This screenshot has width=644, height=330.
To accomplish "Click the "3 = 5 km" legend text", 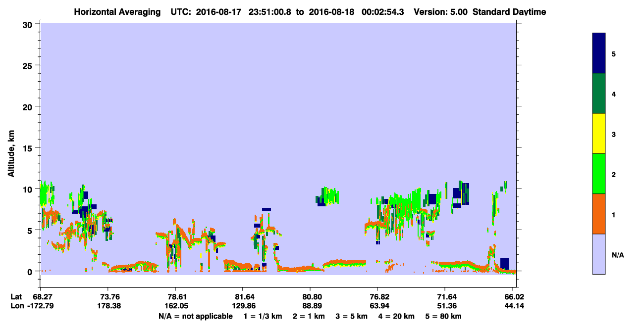I will (352, 316).
